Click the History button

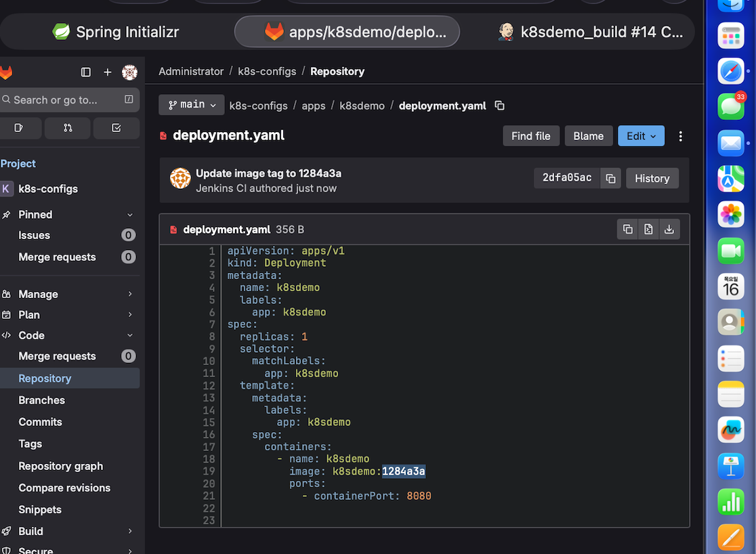pos(652,179)
